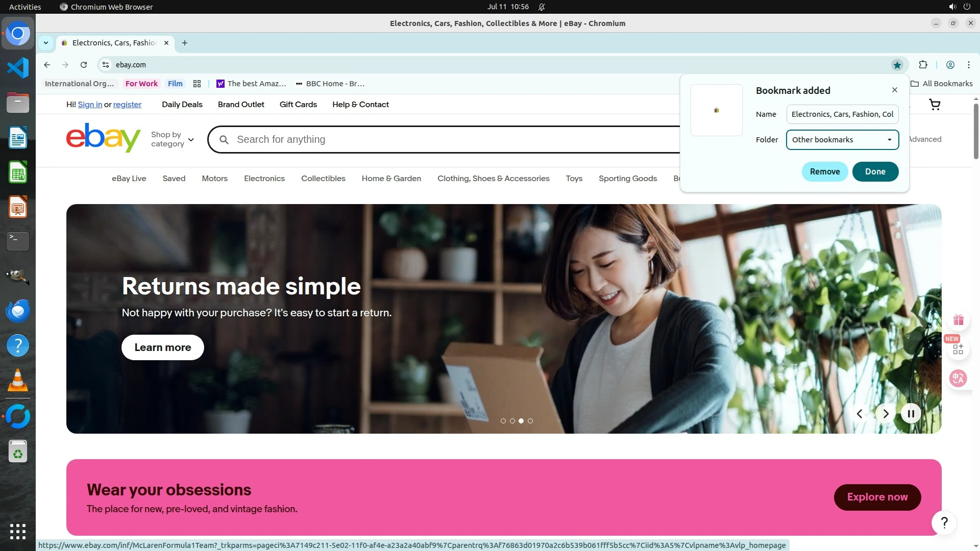The height and width of the screenshot is (551, 980).
Task: Reload the eBay page
Action: coord(84,65)
